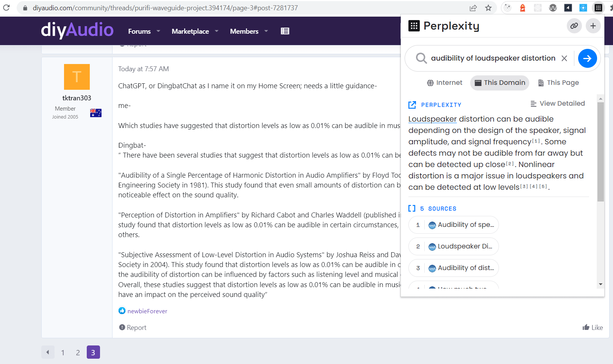Open source 2 Loudspeaker Di...

click(453, 247)
